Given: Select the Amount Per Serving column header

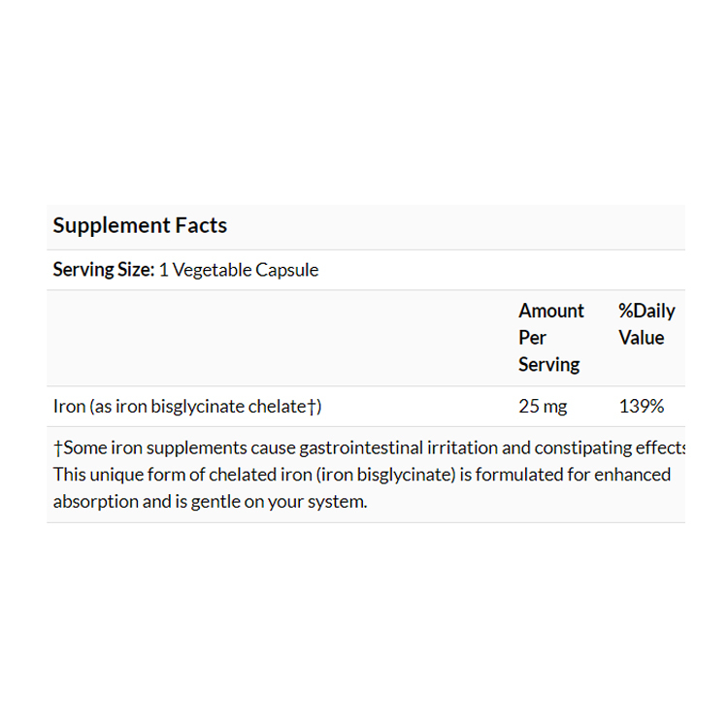Looking at the screenshot, I should pos(550,338).
